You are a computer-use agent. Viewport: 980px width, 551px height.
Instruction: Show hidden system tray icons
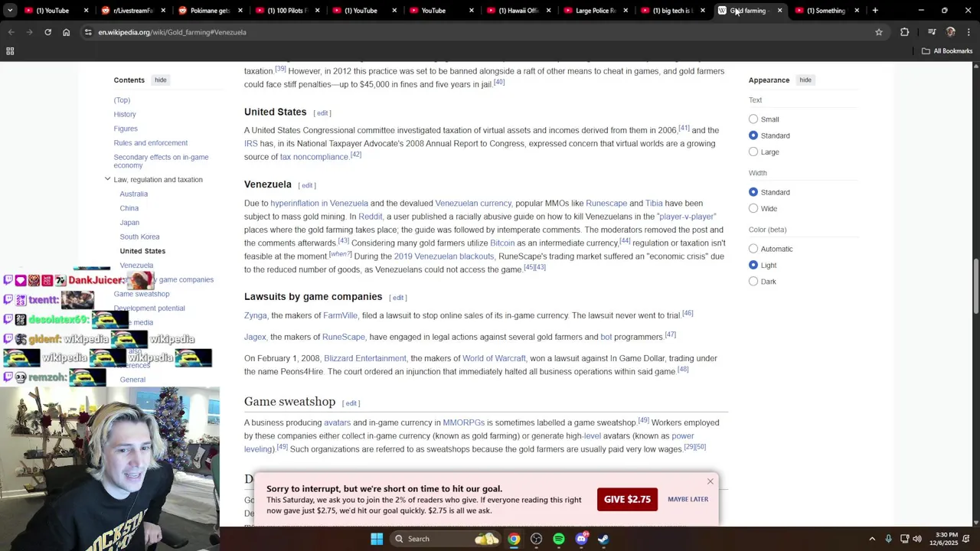coord(872,539)
